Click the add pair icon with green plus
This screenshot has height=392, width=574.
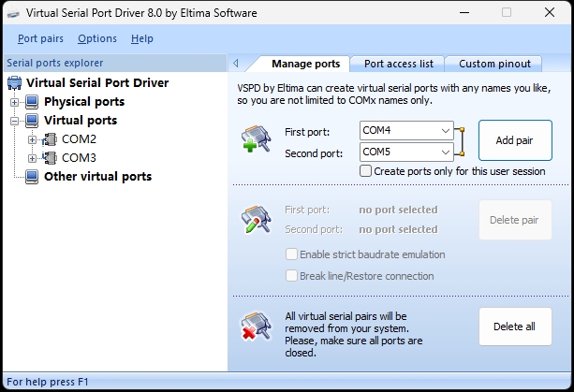[x=256, y=138]
